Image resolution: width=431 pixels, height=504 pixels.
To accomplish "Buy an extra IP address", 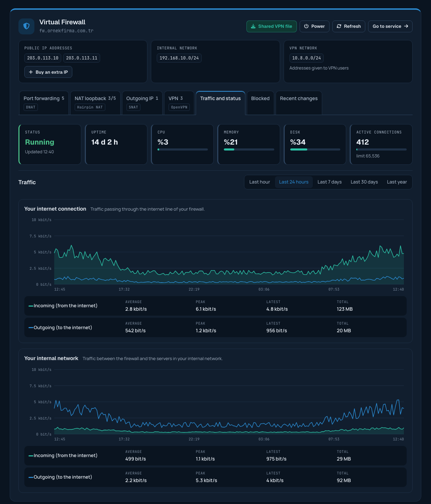I will [48, 72].
